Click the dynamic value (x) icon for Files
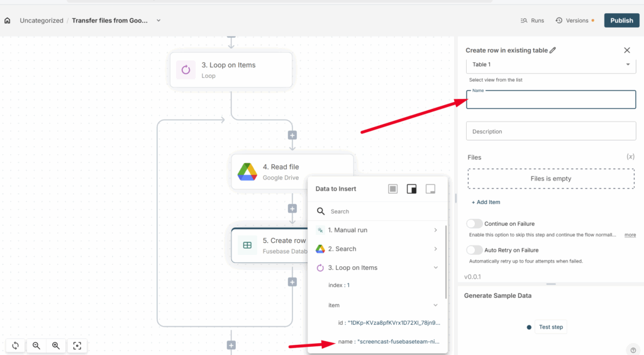This screenshot has height=355, width=644. pos(630,157)
